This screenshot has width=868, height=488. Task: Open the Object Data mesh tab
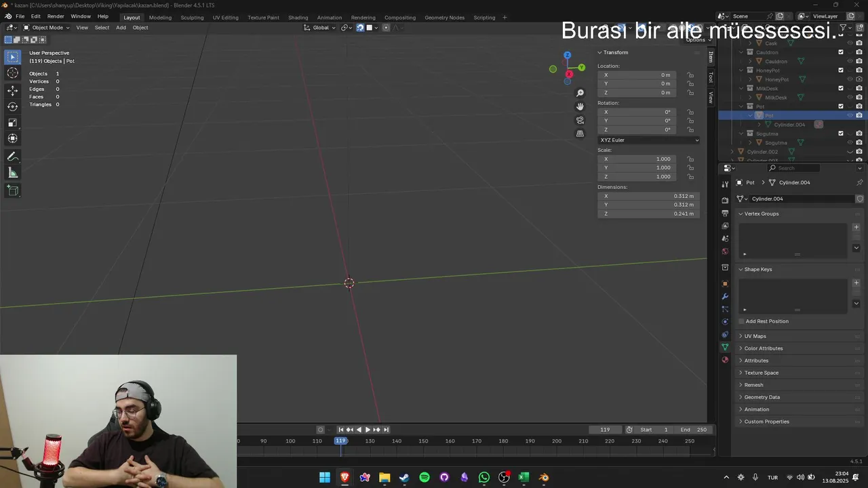pos(725,347)
